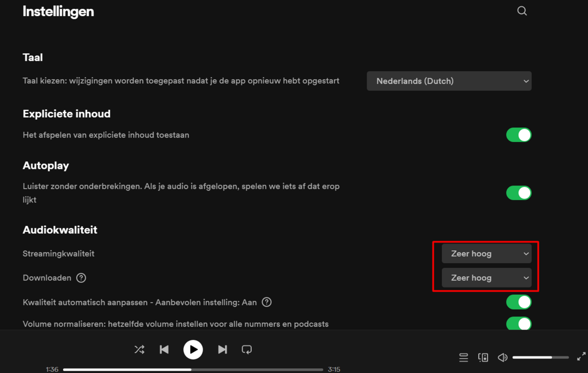Skip to previous track
This screenshot has height=373, width=588.
point(164,349)
